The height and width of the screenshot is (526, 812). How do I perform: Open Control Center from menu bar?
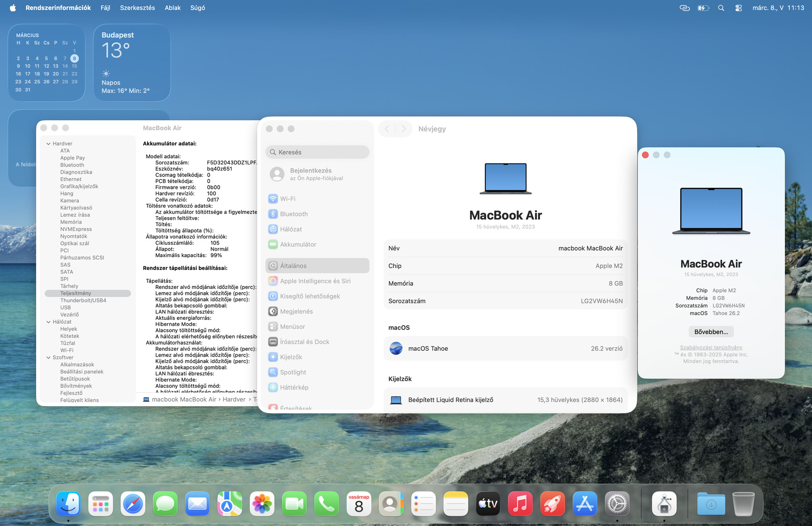pos(738,8)
